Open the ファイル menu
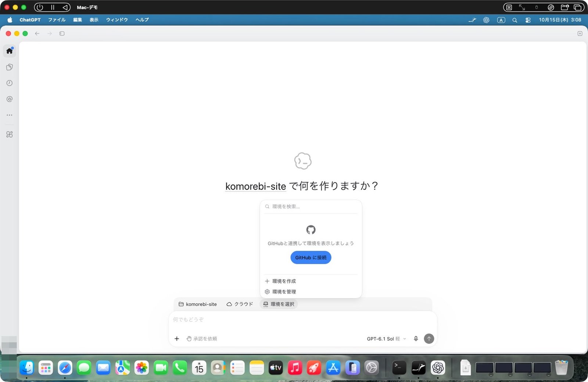This screenshot has height=382, width=588. (57, 20)
